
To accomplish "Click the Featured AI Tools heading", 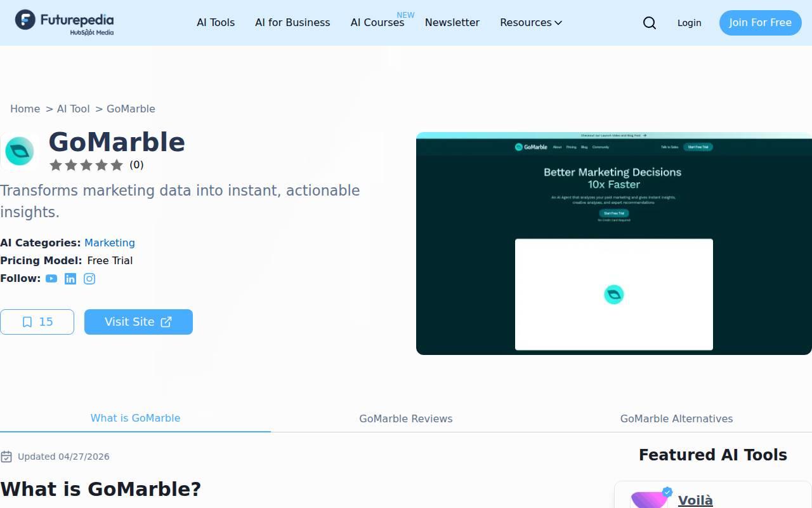I will pyautogui.click(x=713, y=455).
